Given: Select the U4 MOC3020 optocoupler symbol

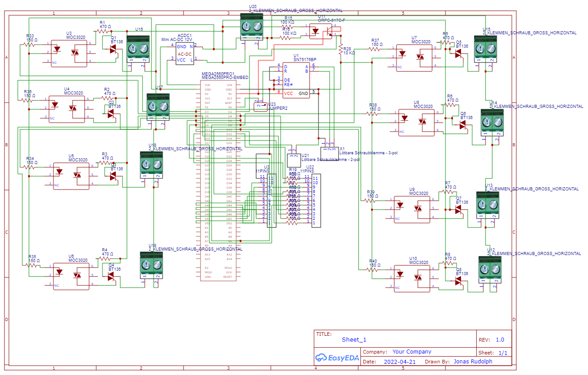Looking at the screenshot, I should coord(67,109).
